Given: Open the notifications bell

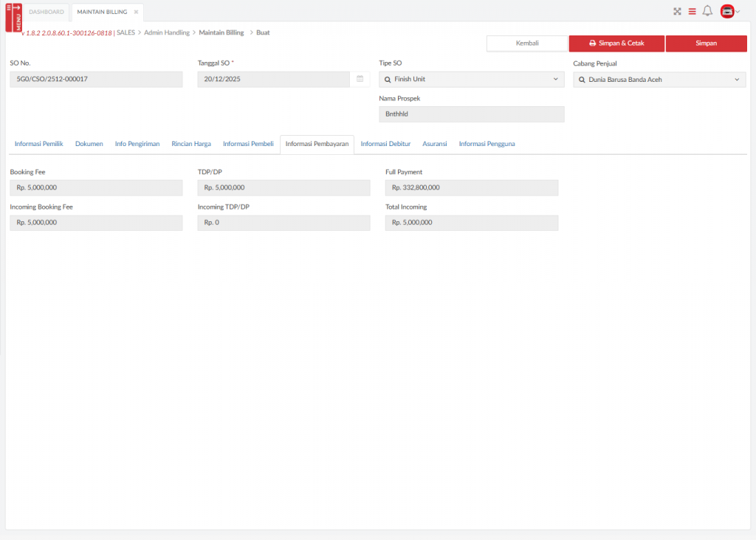Looking at the screenshot, I should coord(707,11).
